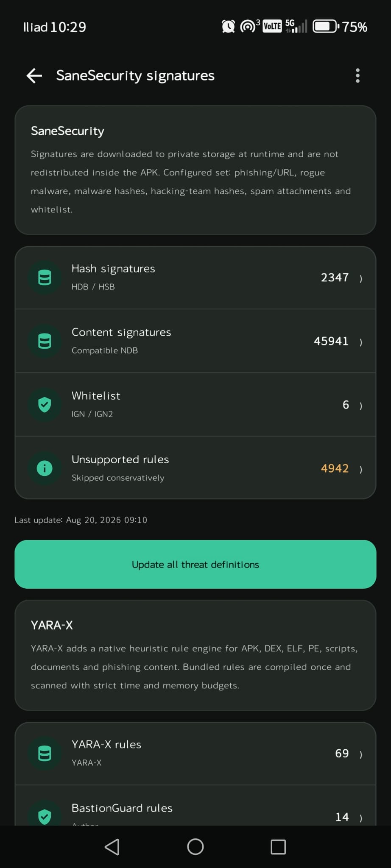Click Update all threat definitions button
The width and height of the screenshot is (391, 868).
click(195, 564)
